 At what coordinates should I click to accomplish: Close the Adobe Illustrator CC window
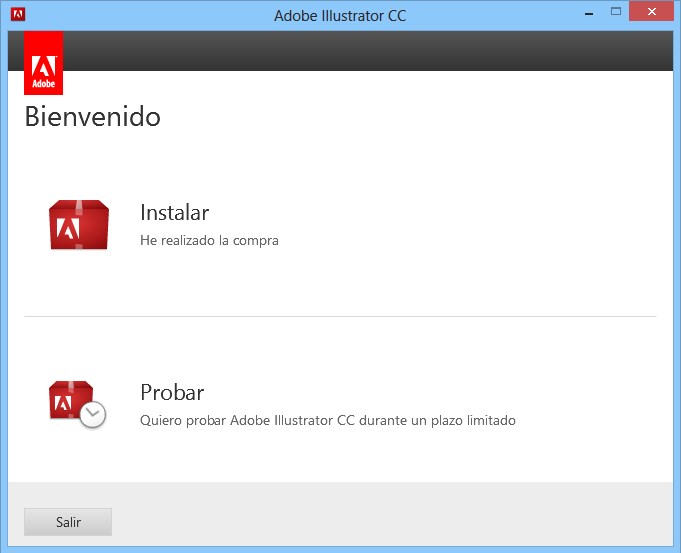(651, 12)
